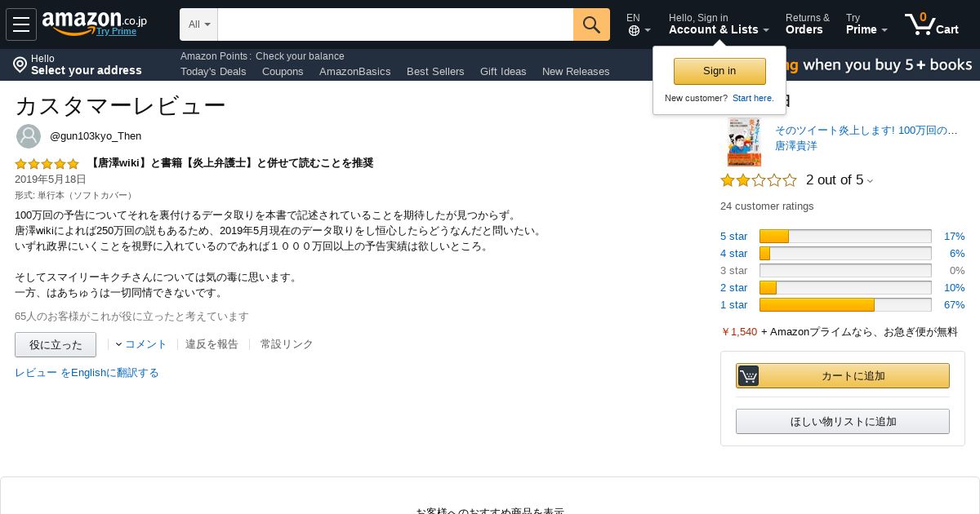Screen dimensions: 980x514
Task: Open reviewer name @gun103kyo_Then
Action: (x=96, y=136)
